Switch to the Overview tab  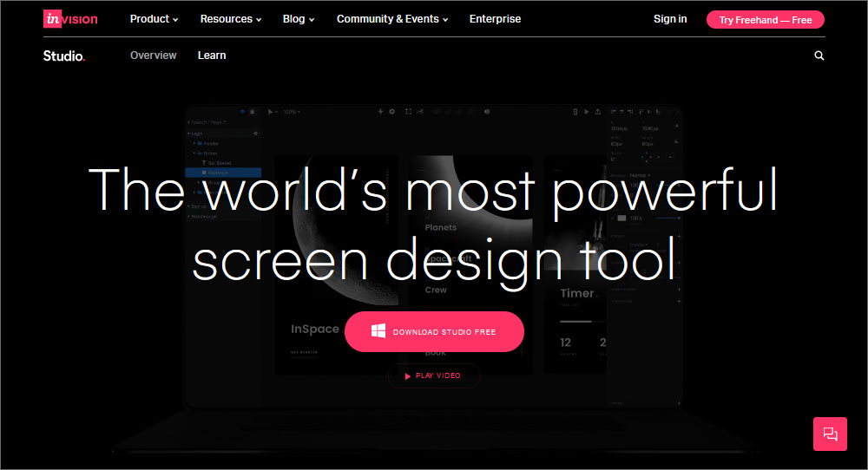154,55
